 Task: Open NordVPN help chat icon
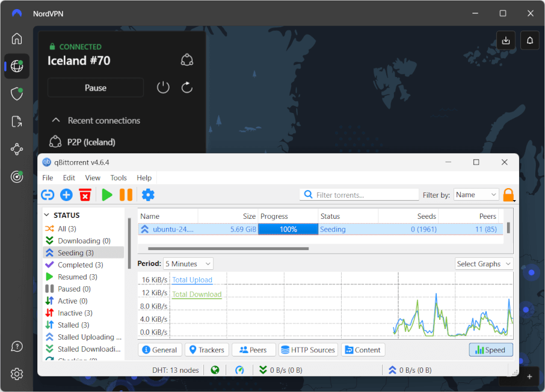tap(17, 346)
